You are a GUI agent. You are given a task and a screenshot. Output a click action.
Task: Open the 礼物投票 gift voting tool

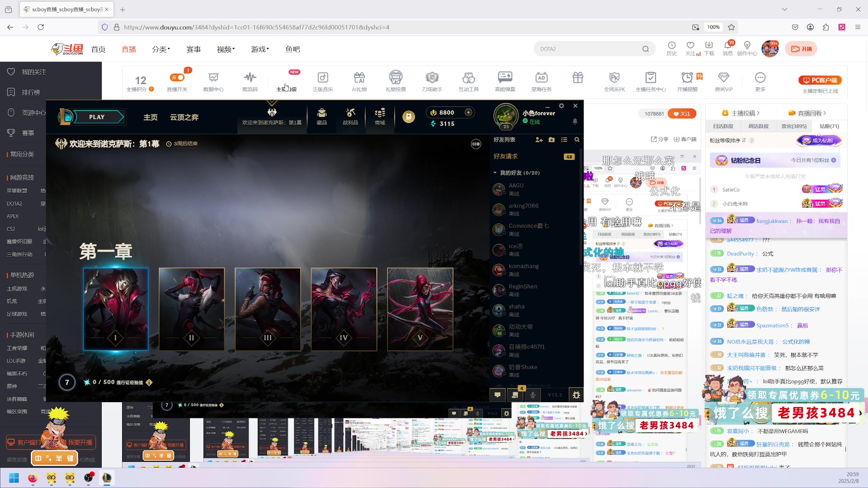396,78
